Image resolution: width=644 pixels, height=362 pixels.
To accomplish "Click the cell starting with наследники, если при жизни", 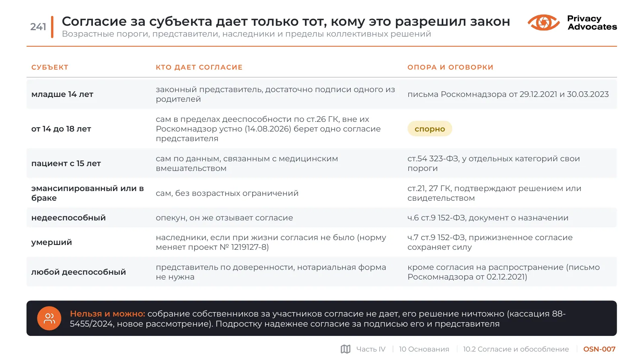I will click(x=271, y=242).
